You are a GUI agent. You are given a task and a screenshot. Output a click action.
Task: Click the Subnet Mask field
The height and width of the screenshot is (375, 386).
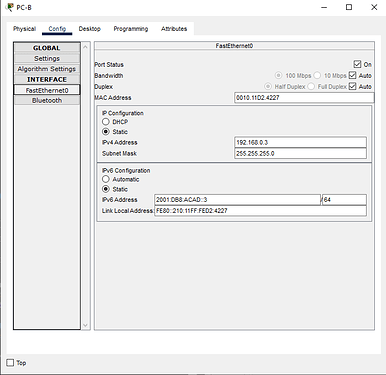click(x=300, y=153)
